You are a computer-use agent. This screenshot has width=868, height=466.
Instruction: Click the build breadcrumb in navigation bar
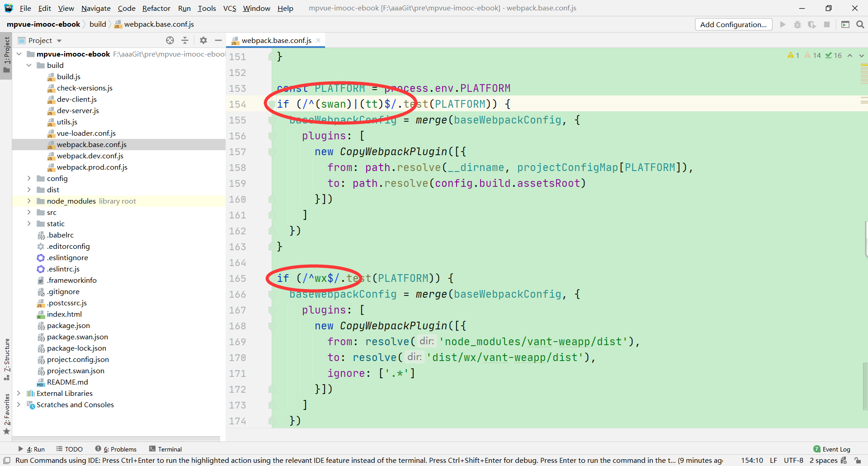(98, 24)
